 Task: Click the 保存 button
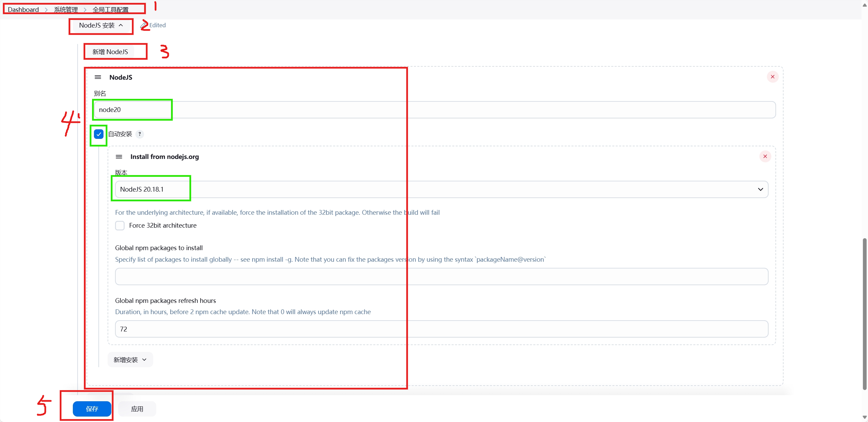pos(92,409)
